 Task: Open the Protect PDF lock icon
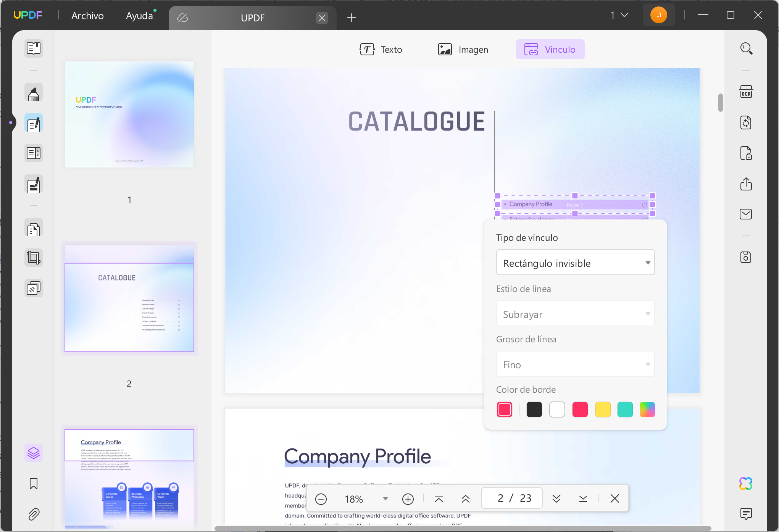click(x=746, y=153)
